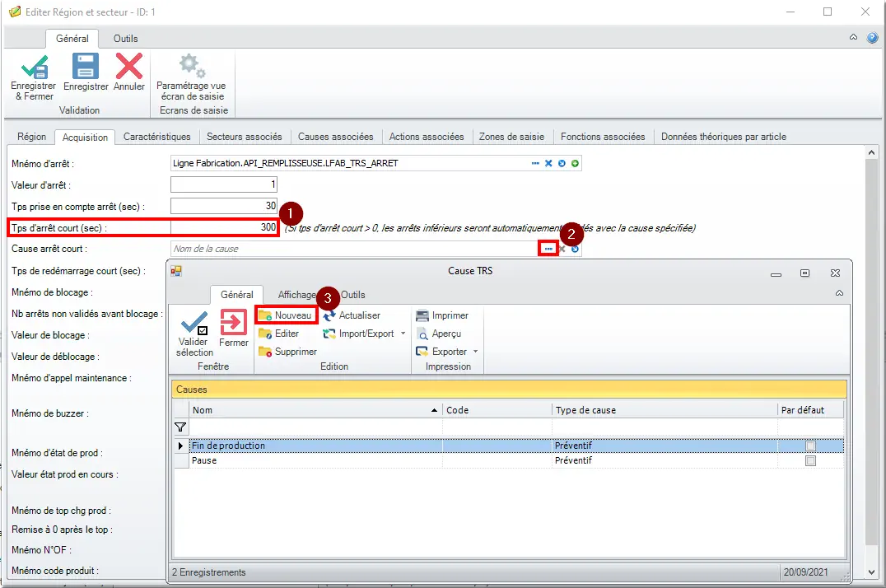Image resolution: width=886 pixels, height=588 pixels.
Task: Open the Général tab in Cause TRS
Action: click(x=237, y=295)
